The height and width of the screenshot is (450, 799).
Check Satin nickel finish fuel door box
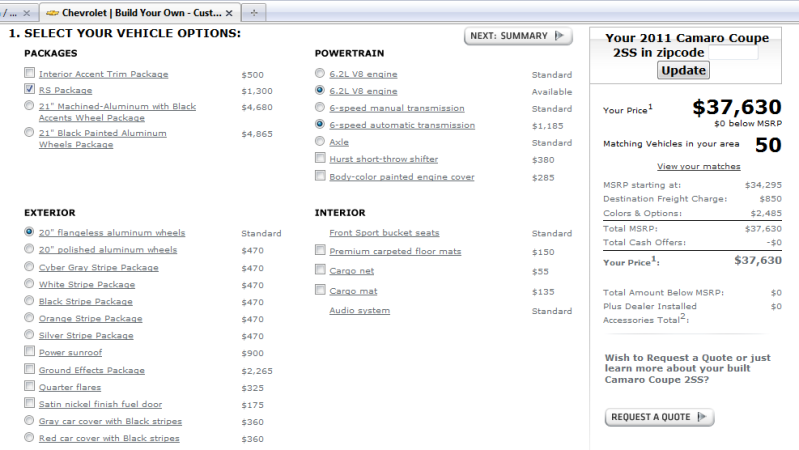click(30, 403)
